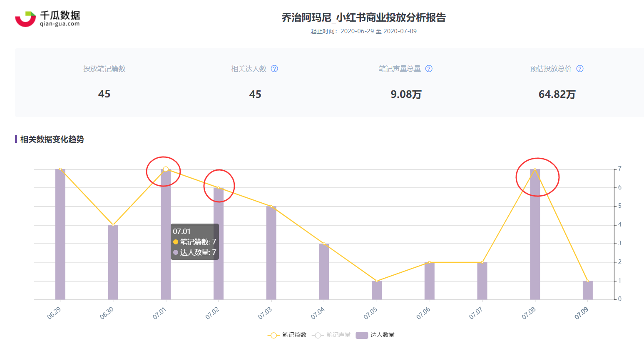Click the 07.03 purple bar

tap(271, 253)
